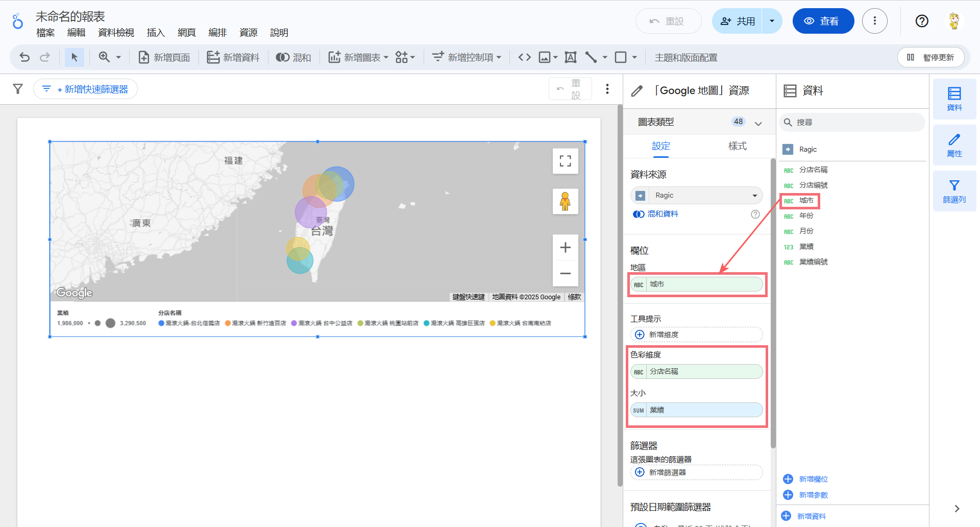The image size is (980, 527).
Task: Collapse the side panel chevron arrow
Action: click(x=957, y=509)
